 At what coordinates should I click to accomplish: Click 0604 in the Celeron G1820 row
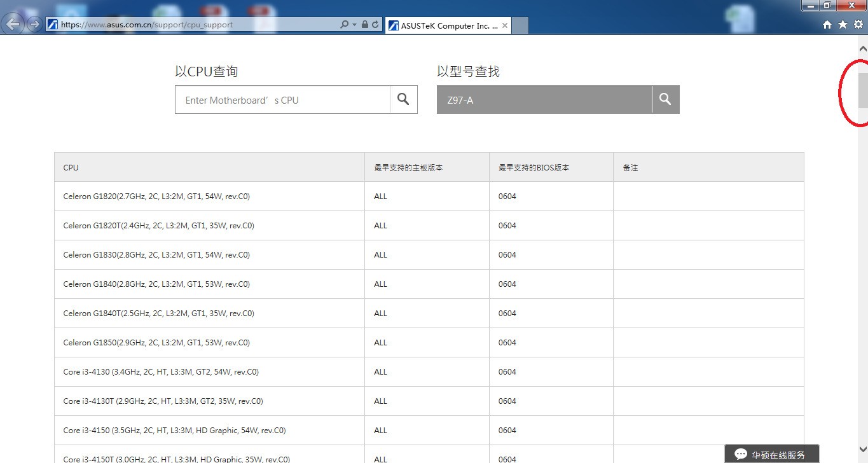(x=507, y=197)
